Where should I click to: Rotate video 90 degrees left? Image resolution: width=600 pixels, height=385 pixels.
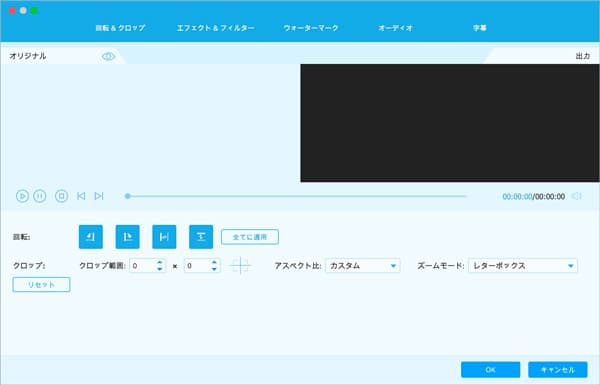[91, 237]
